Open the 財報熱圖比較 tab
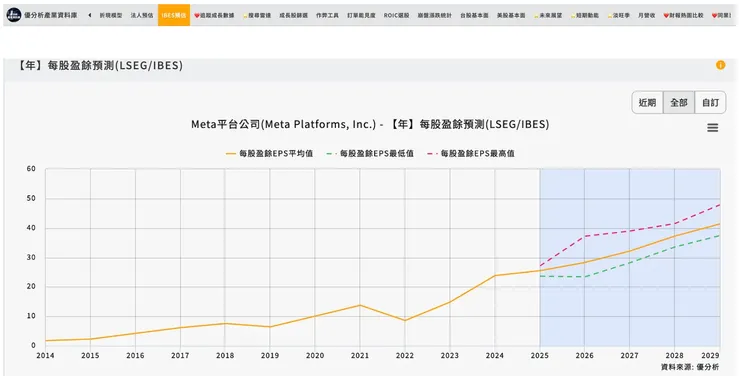The image size is (740, 376). point(683,16)
